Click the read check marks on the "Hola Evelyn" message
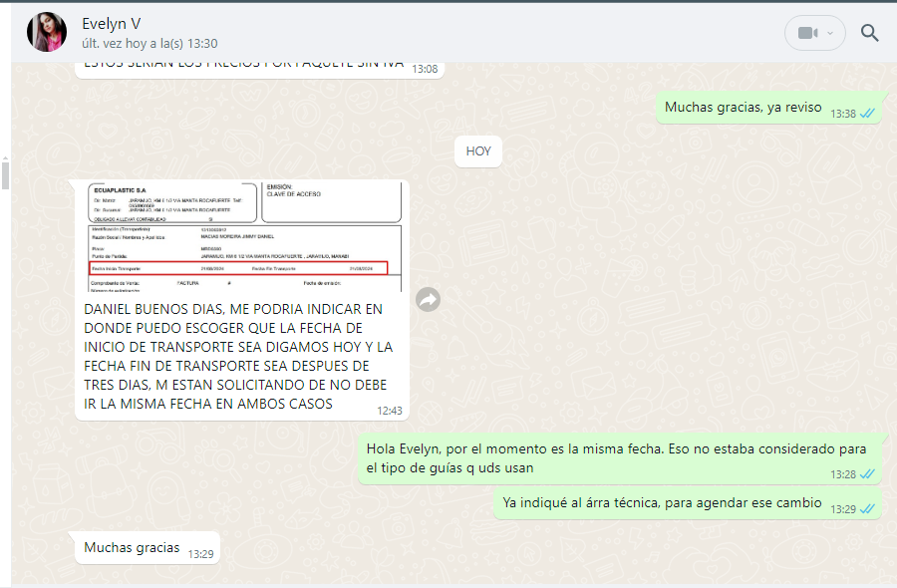The width and height of the screenshot is (897, 588). (x=868, y=474)
